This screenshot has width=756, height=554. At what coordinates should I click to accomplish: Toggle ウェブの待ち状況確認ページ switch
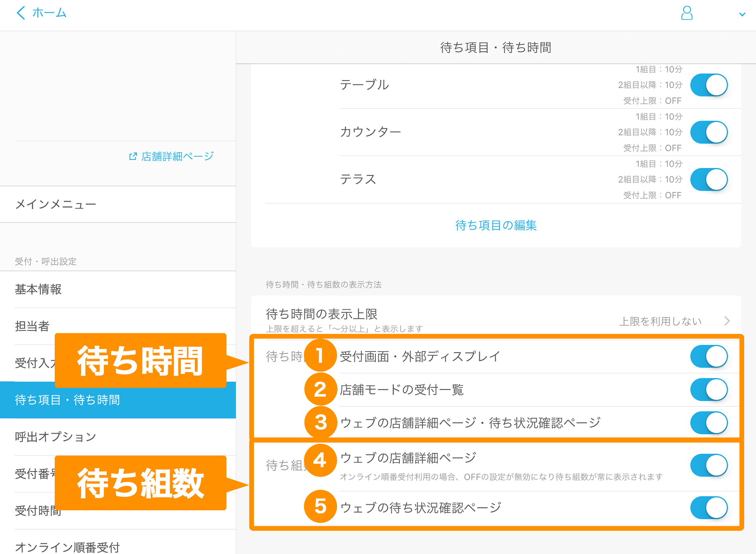(709, 508)
